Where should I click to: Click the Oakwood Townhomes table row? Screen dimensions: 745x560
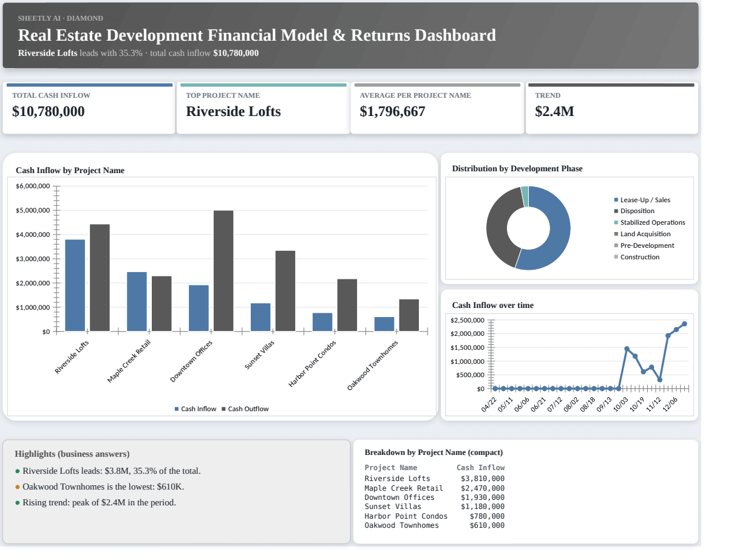pyautogui.click(x=434, y=525)
